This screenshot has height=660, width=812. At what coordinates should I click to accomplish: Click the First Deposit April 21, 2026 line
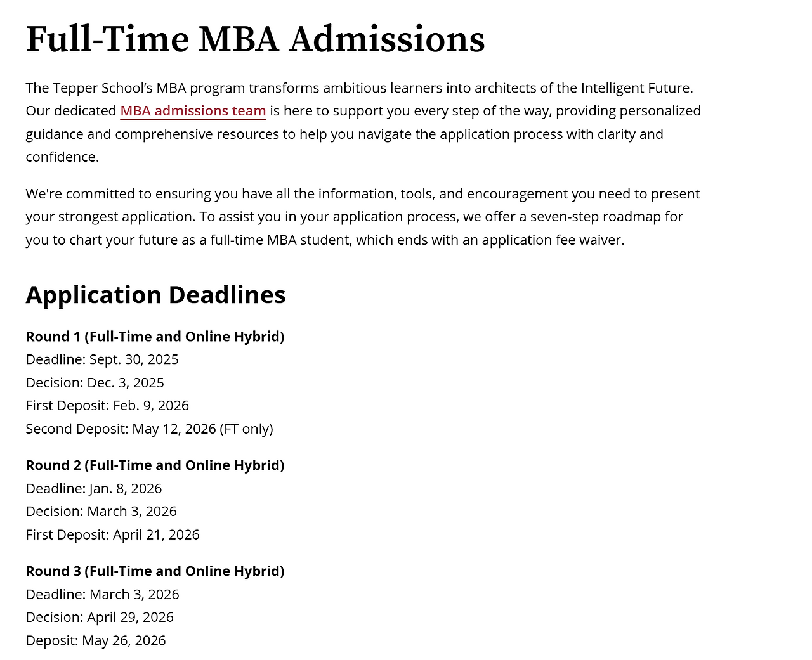(x=112, y=535)
